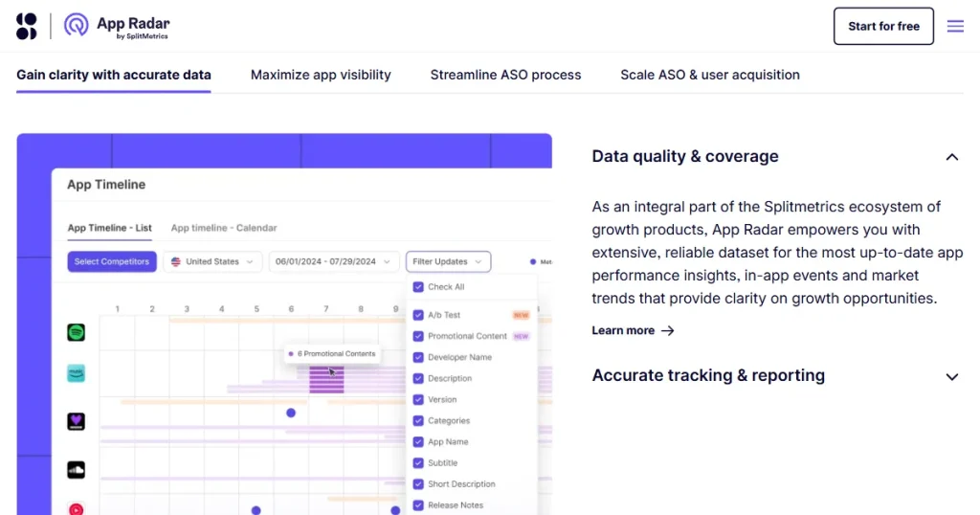This screenshot has width=980, height=515.
Task: Click the Start for free button
Action: point(883,26)
